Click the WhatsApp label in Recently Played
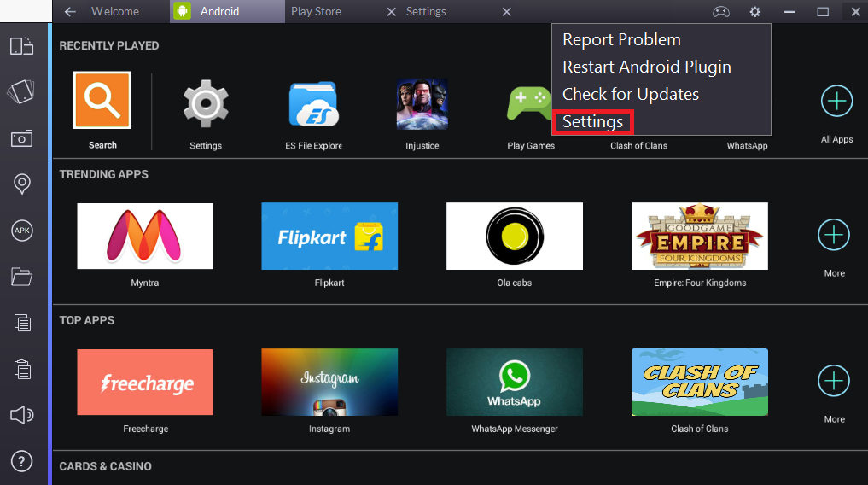868x485 pixels. (747, 146)
